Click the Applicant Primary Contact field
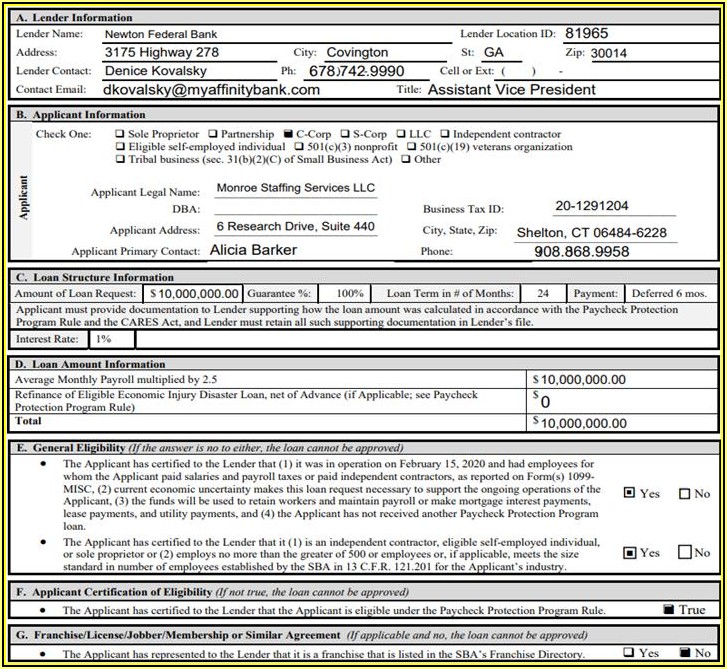The height and width of the screenshot is (669, 727). point(294,251)
